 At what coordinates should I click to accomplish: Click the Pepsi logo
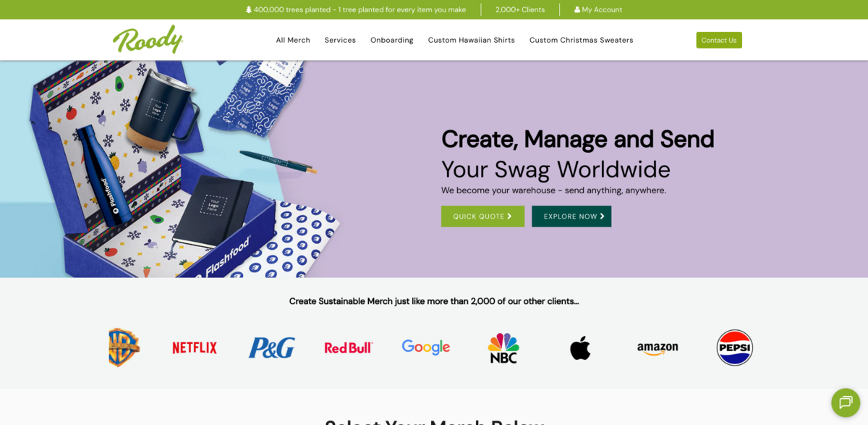click(x=735, y=348)
